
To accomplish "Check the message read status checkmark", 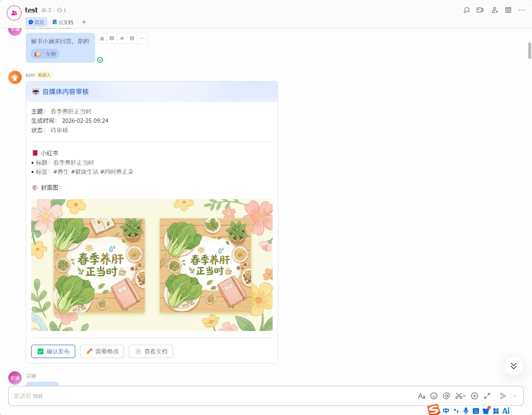I will (x=100, y=60).
